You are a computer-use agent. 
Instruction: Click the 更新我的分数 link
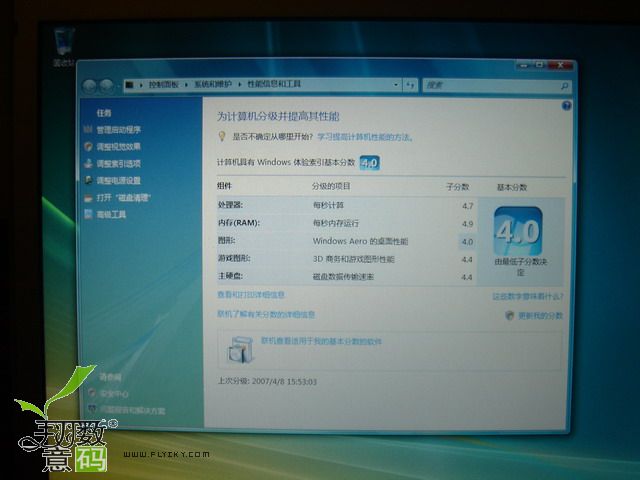pyautogui.click(x=540, y=316)
